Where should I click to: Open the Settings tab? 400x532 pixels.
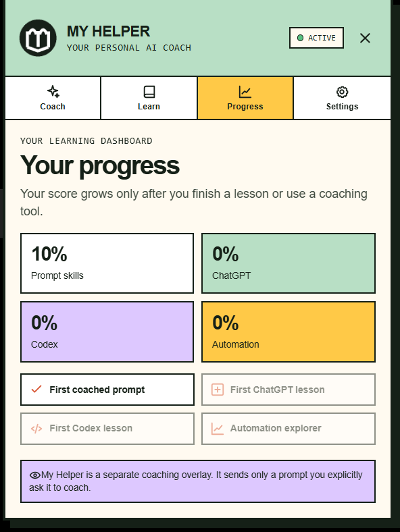pyautogui.click(x=342, y=98)
